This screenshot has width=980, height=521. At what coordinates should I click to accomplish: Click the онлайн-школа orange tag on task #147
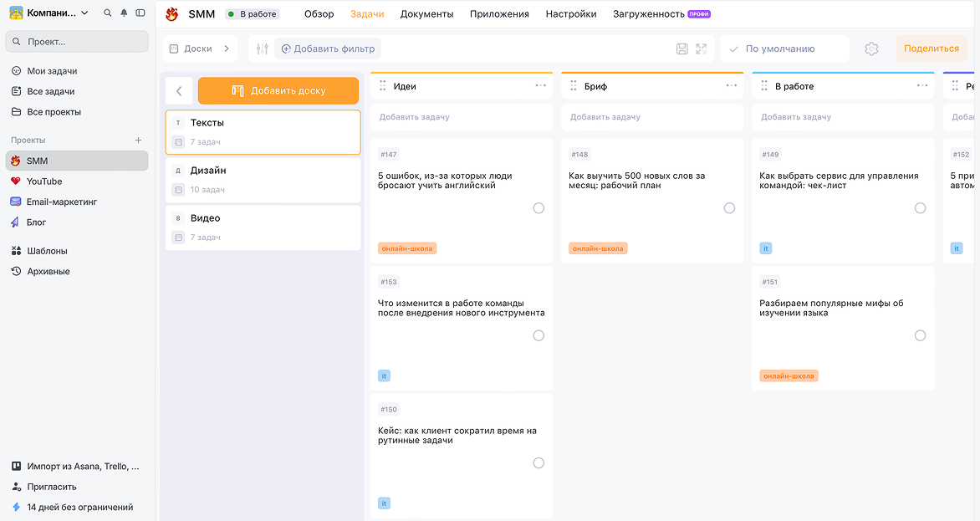pyautogui.click(x=407, y=248)
